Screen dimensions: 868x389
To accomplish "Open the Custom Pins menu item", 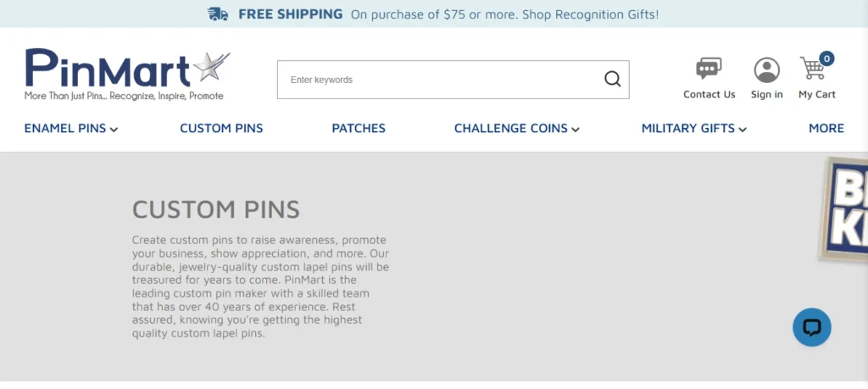I will coord(221,129).
